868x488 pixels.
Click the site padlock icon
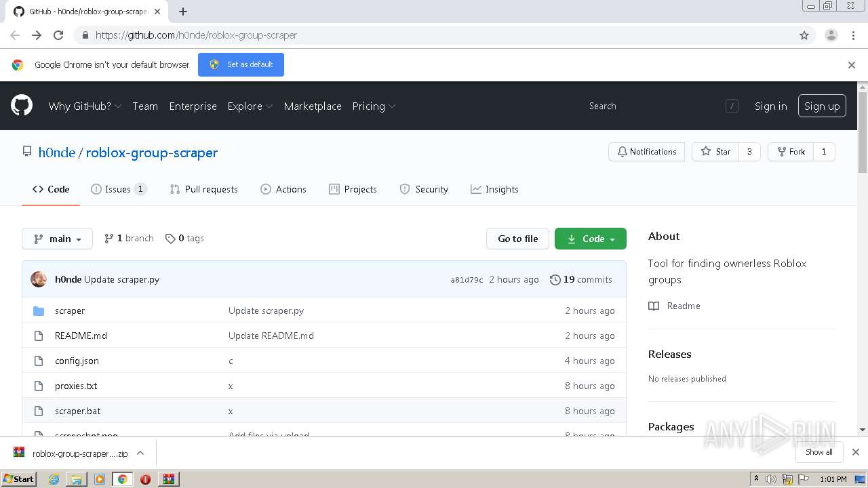85,35
